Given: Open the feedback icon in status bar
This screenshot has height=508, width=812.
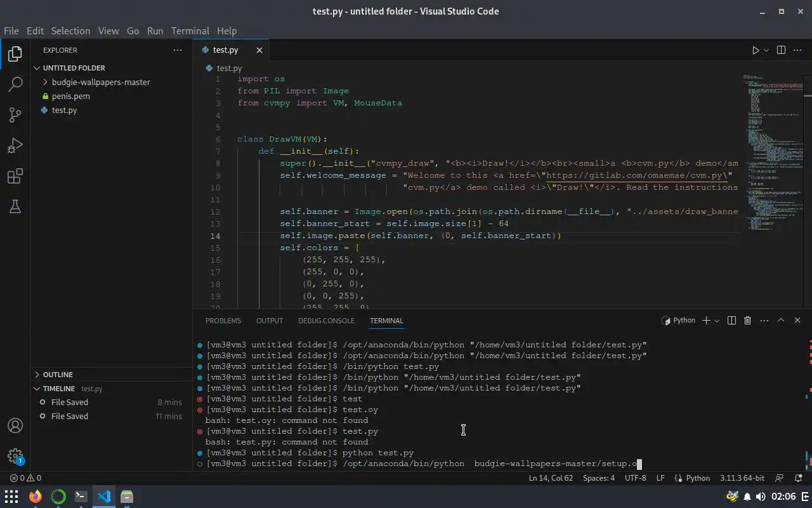Looking at the screenshot, I should (x=780, y=478).
